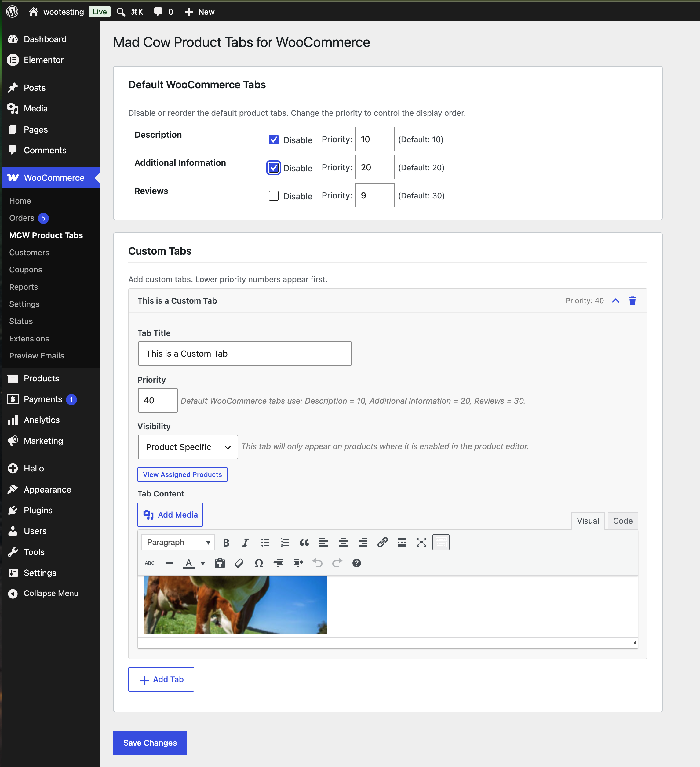This screenshot has width=700, height=767.
Task: Switch editor to Visual tab
Action: [x=588, y=521]
